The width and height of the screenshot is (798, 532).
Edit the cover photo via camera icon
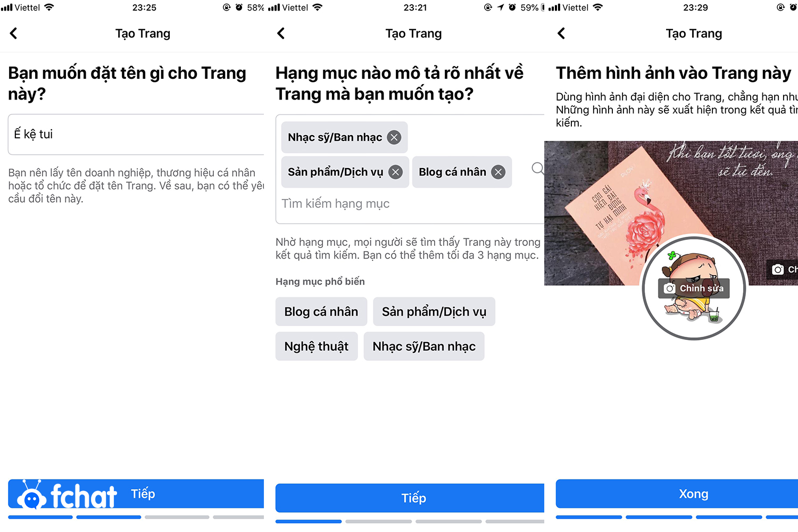[x=782, y=269]
